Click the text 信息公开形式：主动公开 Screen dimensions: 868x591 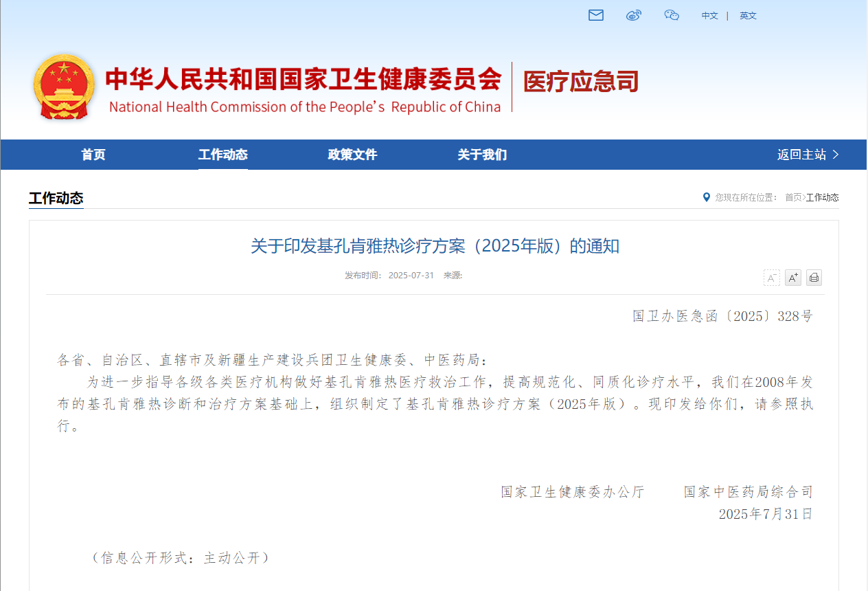click(x=181, y=558)
